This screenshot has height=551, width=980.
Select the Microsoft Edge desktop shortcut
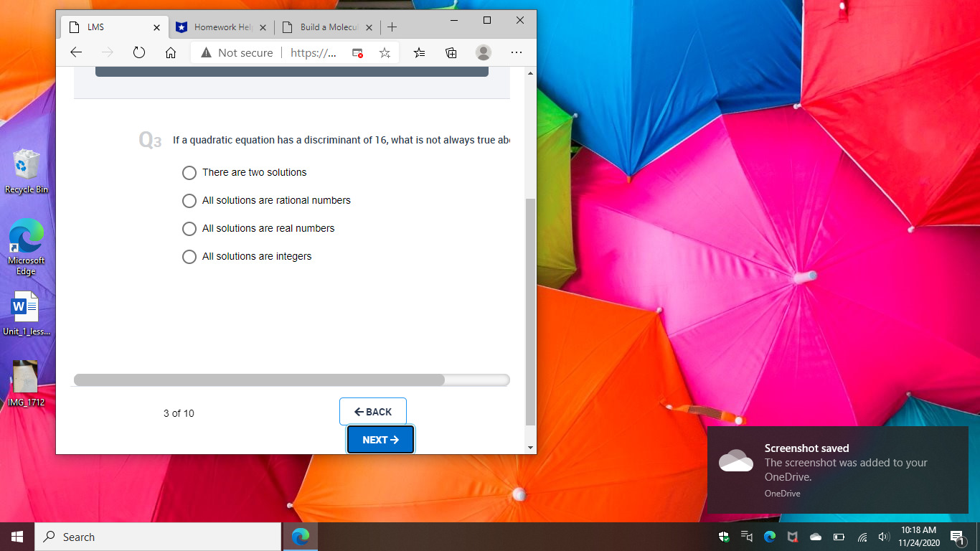point(26,247)
